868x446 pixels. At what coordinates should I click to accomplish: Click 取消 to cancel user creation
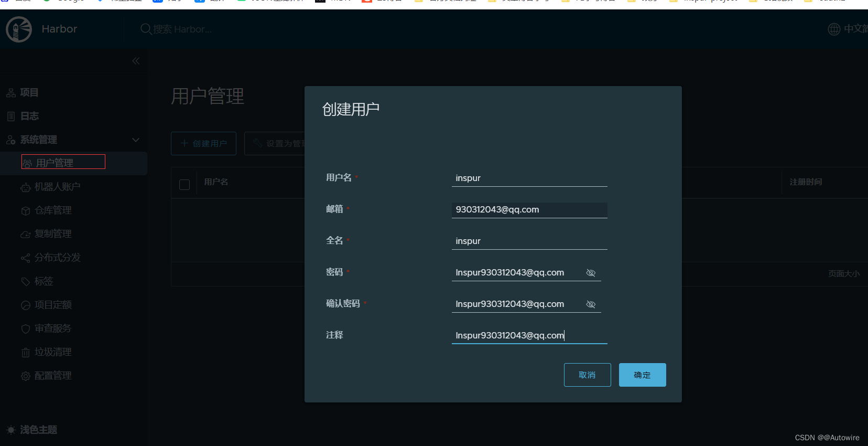coord(588,375)
